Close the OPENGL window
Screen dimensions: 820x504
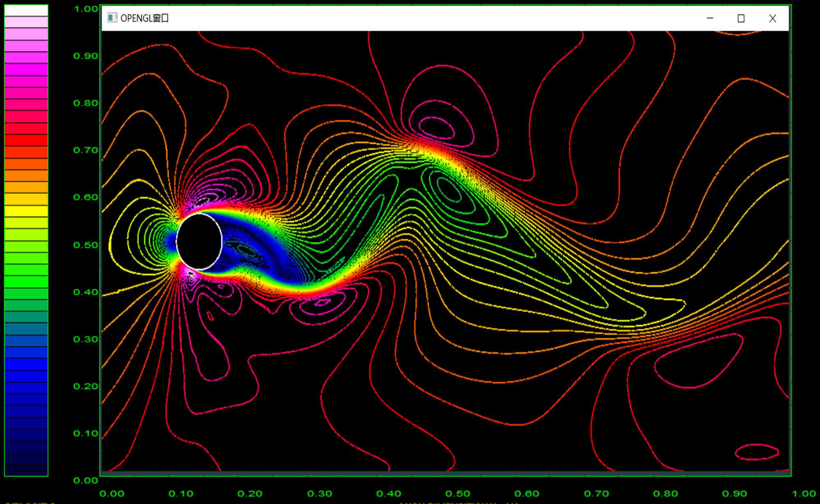pos(772,18)
